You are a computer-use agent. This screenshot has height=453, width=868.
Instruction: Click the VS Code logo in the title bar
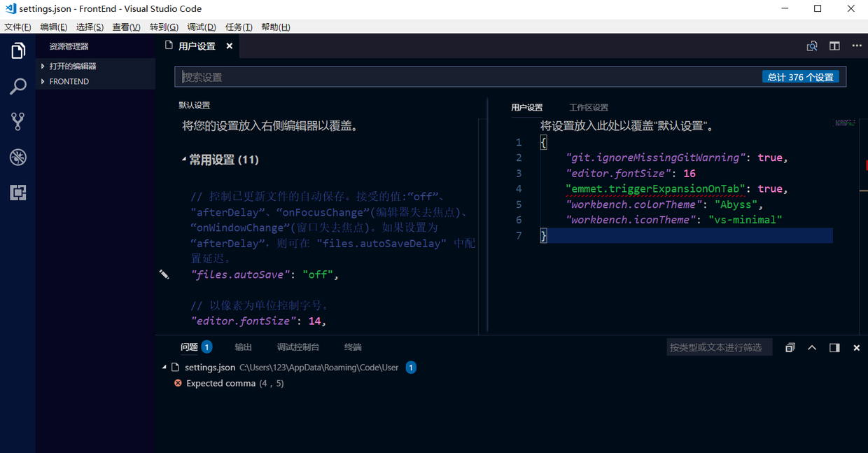click(10, 9)
